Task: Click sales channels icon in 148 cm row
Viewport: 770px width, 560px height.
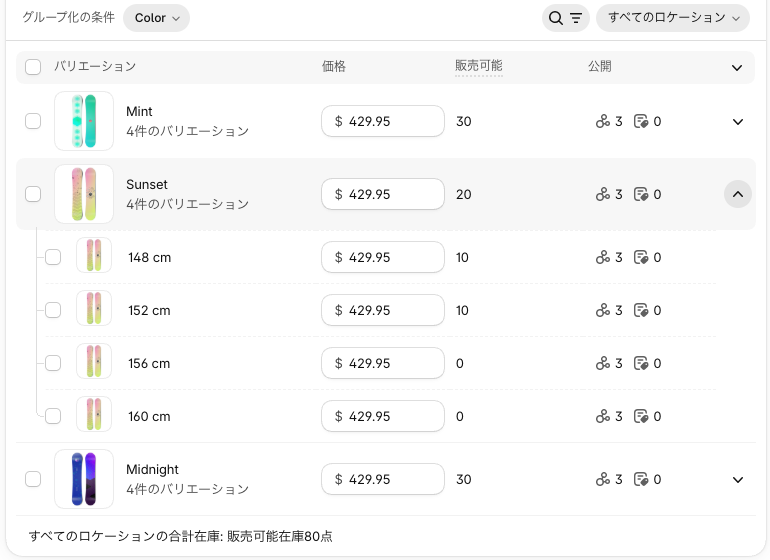Action: tap(603, 257)
